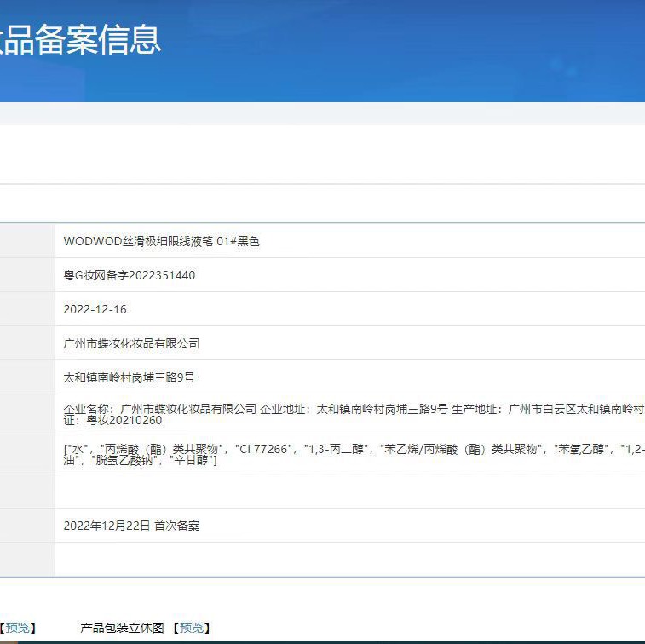Click ingredient text "脱氢乙酸钠"
Viewport: 645px width, 644px height.
(124, 460)
